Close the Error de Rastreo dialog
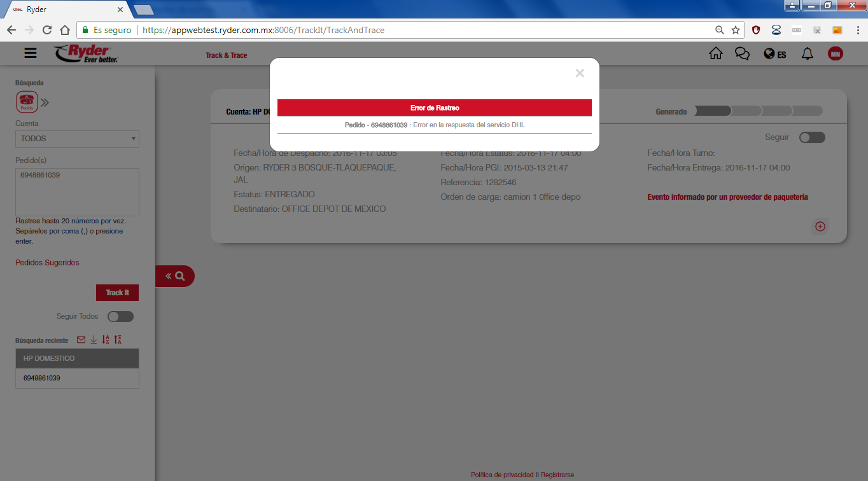The width and height of the screenshot is (868, 481). 579,73
